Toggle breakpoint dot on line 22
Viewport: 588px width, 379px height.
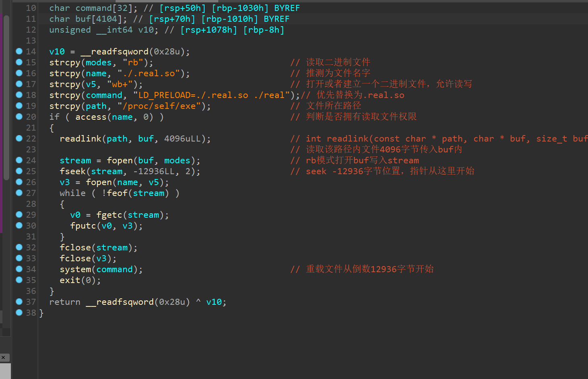[x=19, y=138]
